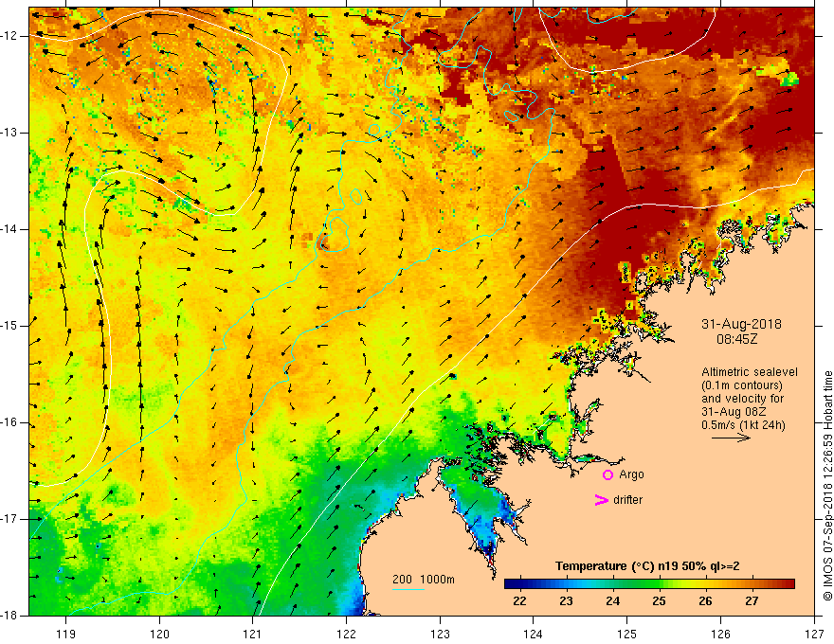The height and width of the screenshot is (644, 834).
Task: Click the colour bar value 24
Action: 613,601
